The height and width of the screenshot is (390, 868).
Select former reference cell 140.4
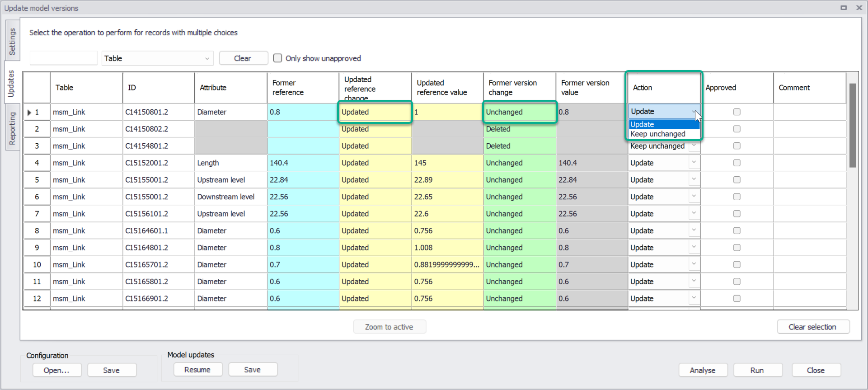[303, 163]
